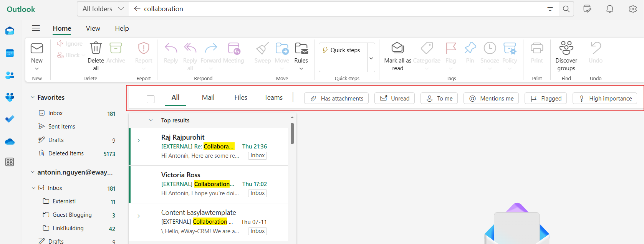Select the Files search results tab
The width and height of the screenshot is (644, 244).
click(241, 97)
